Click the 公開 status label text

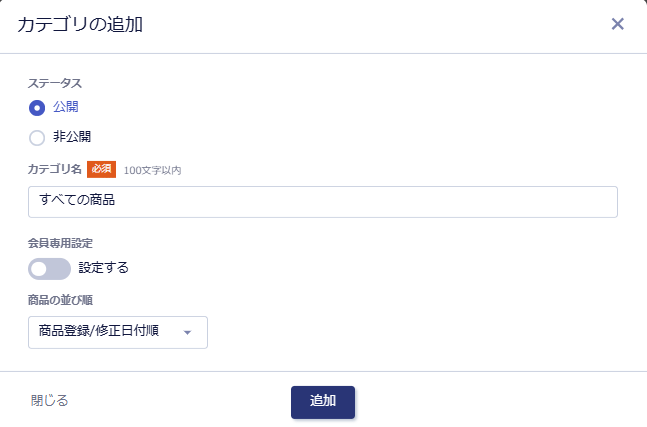pyautogui.click(x=66, y=107)
